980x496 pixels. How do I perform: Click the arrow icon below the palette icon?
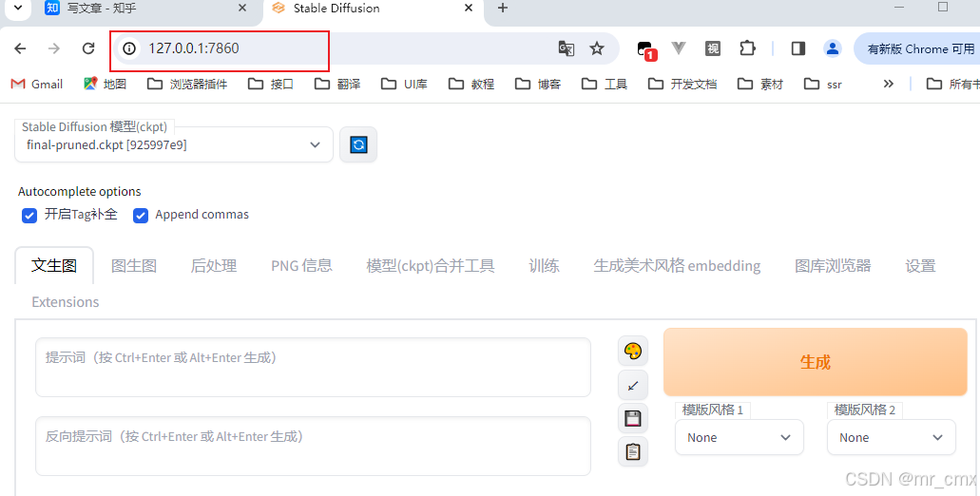tap(632, 385)
